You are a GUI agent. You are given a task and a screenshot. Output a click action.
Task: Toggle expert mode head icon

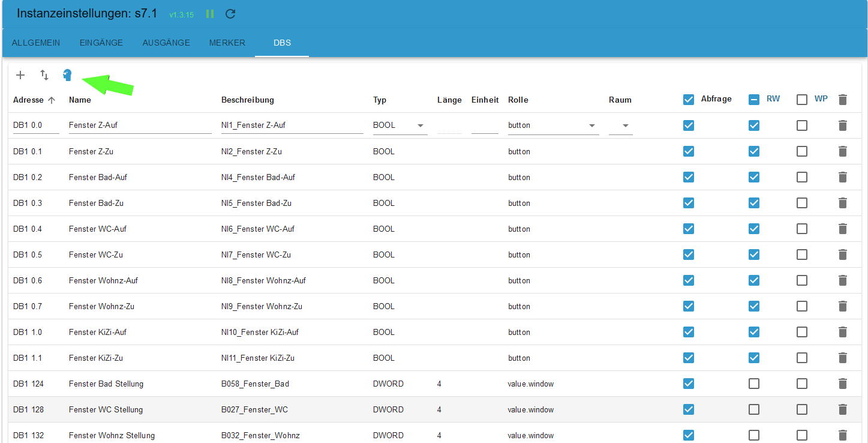coord(67,75)
